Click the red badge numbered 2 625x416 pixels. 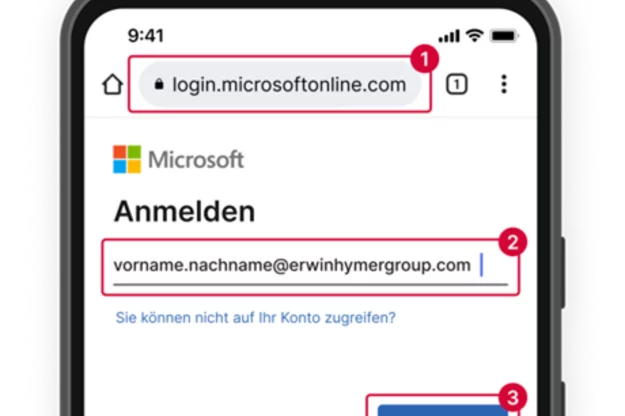[x=513, y=242]
